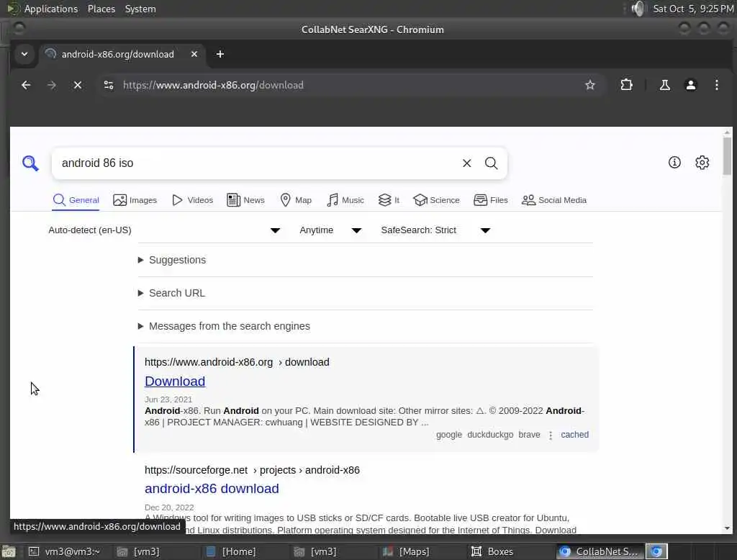Open android-x86 download sourceforge result
The image size is (737, 560).
(212, 489)
